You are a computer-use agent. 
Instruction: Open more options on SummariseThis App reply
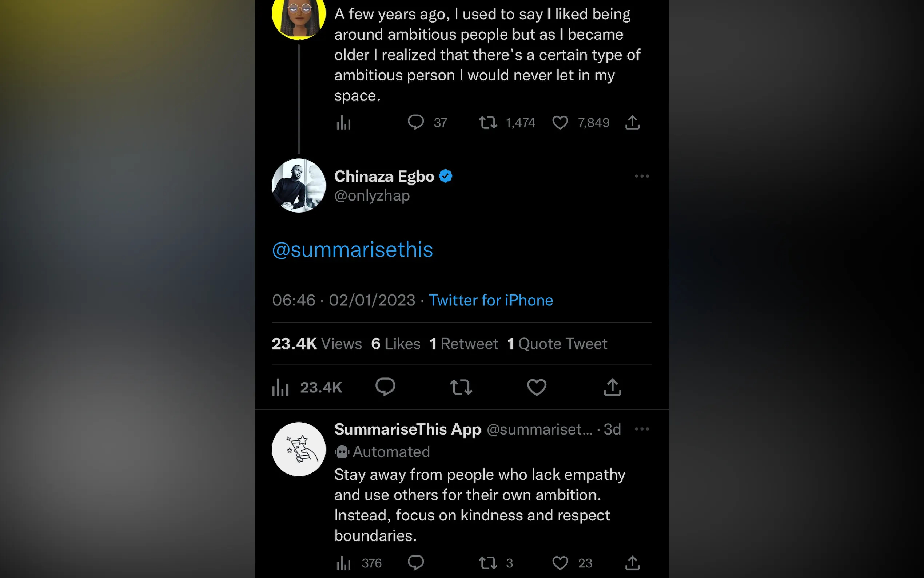click(x=642, y=429)
